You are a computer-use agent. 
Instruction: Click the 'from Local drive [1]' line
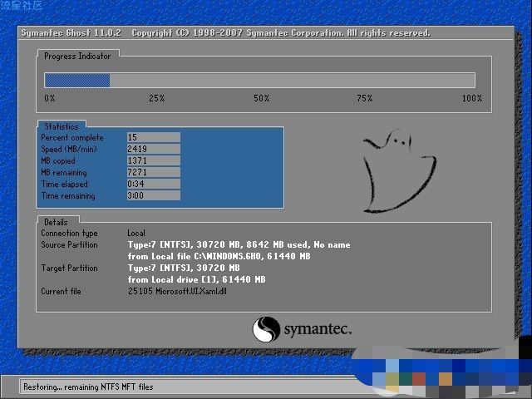(196, 279)
